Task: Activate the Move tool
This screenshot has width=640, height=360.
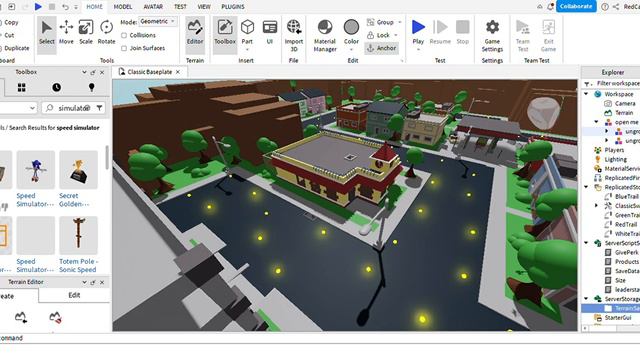Action: tap(66, 33)
